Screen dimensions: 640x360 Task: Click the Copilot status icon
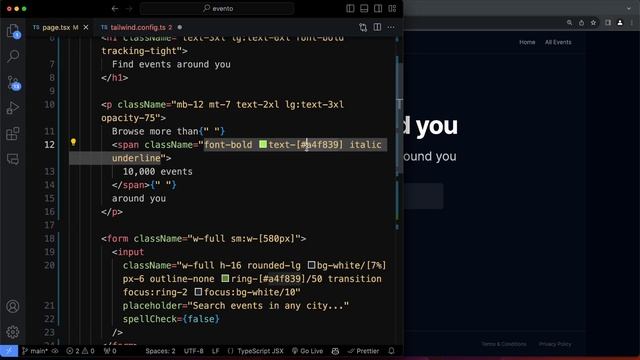[336, 351]
